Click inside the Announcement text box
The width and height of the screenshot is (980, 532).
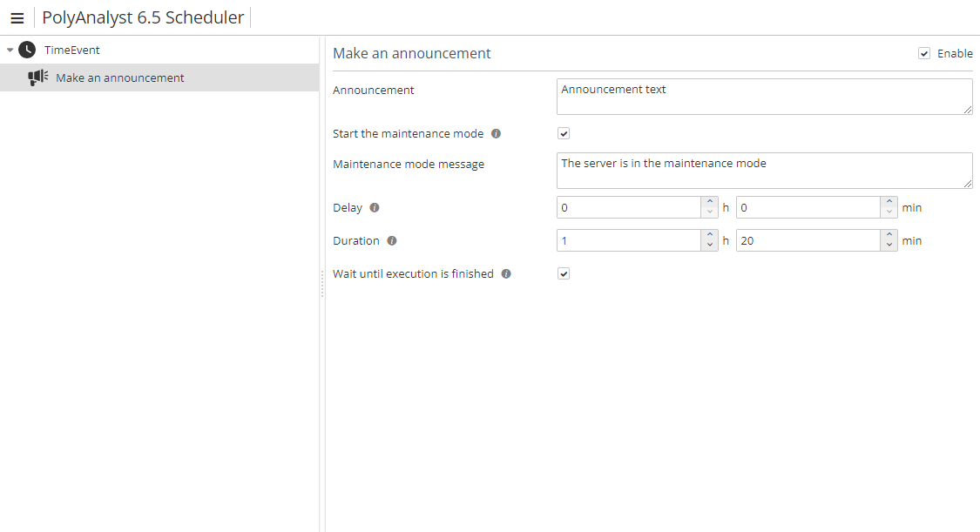point(763,96)
